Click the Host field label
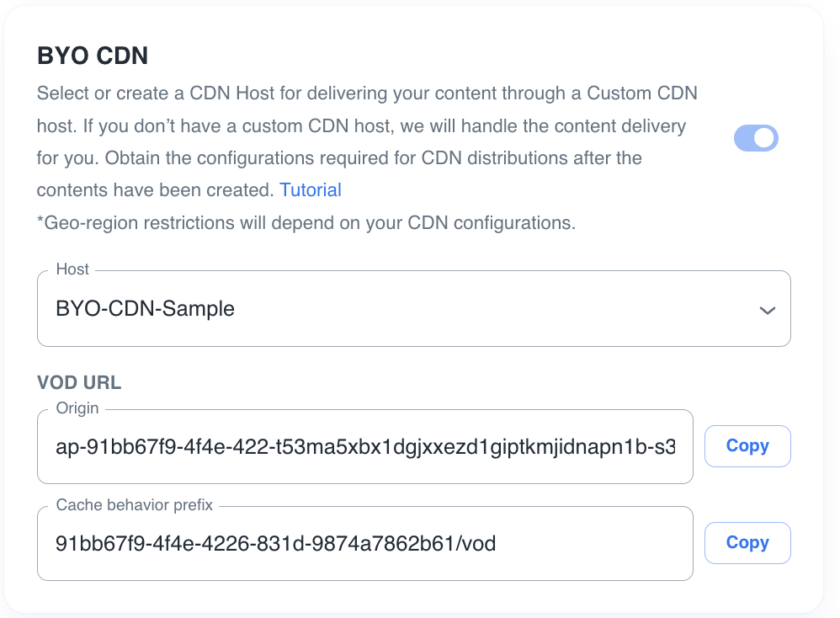The width and height of the screenshot is (840, 618). 72,269
